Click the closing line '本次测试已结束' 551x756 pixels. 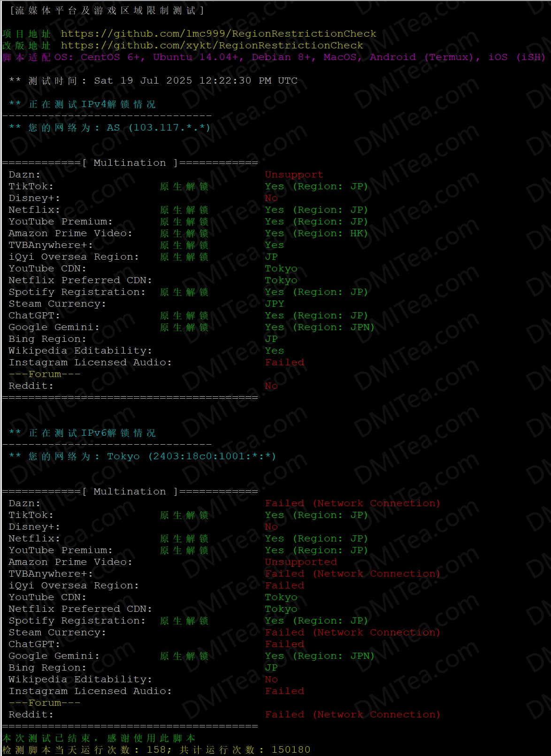click(x=99, y=738)
